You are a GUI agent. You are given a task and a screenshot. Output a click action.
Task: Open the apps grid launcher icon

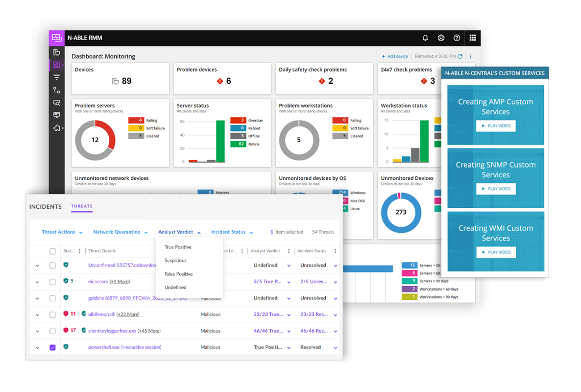point(473,38)
